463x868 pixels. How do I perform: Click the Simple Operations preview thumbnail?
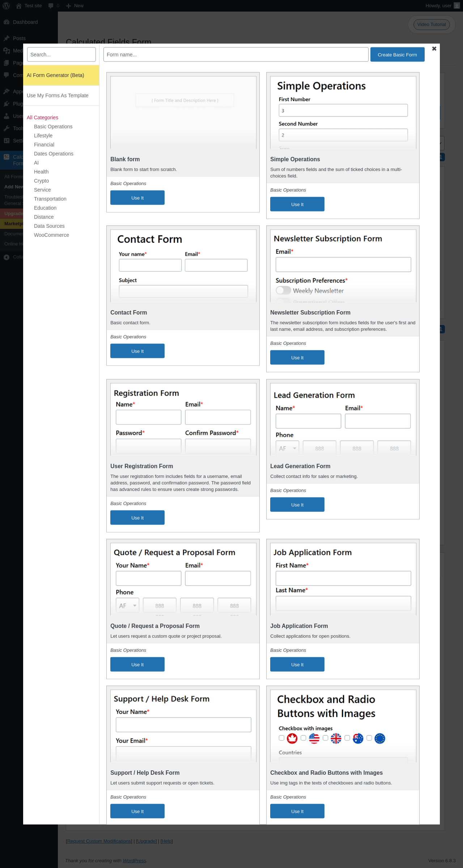click(x=343, y=112)
